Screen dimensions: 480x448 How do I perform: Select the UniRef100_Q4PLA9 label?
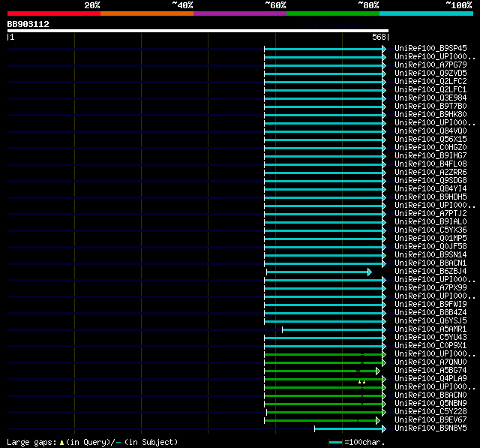pyautogui.click(x=430, y=379)
